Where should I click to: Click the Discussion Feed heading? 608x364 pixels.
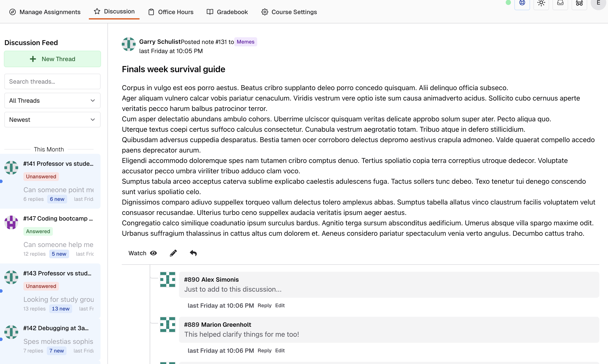click(31, 43)
